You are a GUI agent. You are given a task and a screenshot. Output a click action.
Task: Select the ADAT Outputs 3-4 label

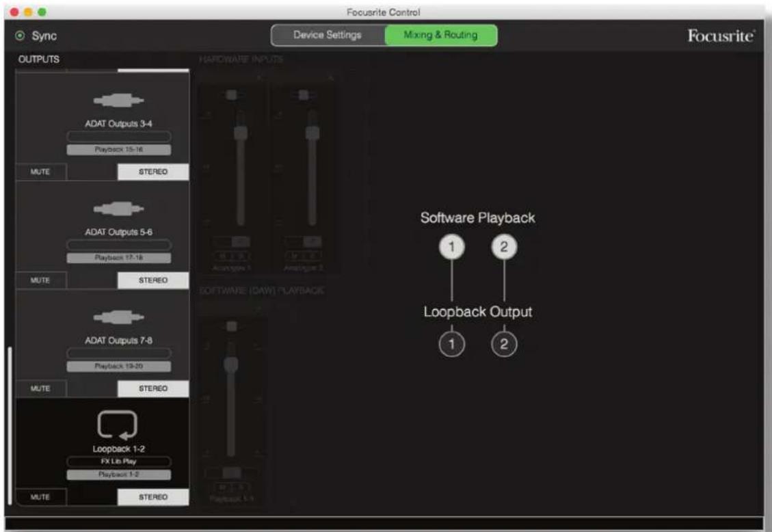[x=119, y=124]
